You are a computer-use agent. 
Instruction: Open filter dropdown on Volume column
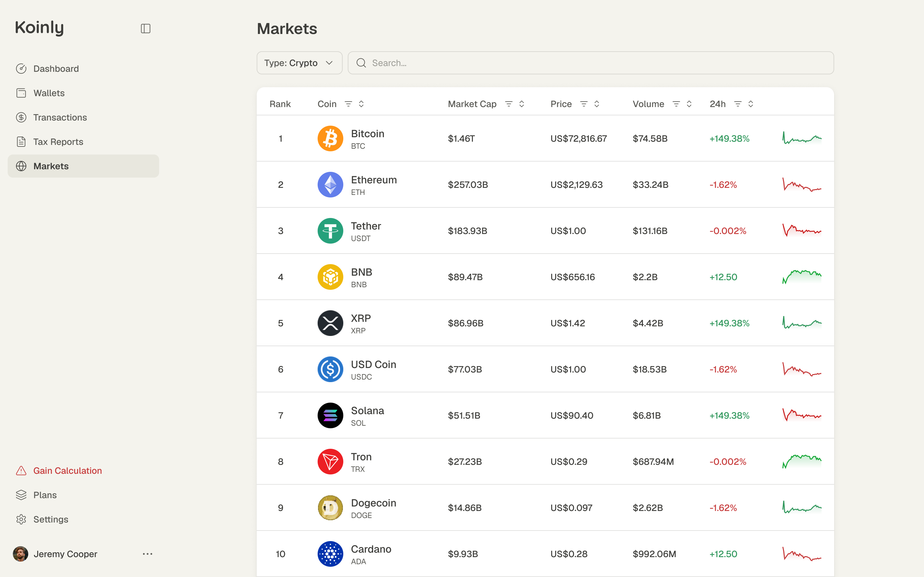click(676, 104)
